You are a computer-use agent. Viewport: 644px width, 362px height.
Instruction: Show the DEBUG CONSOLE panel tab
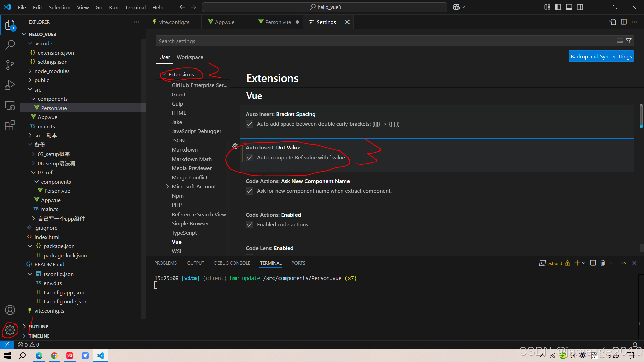[232, 263]
